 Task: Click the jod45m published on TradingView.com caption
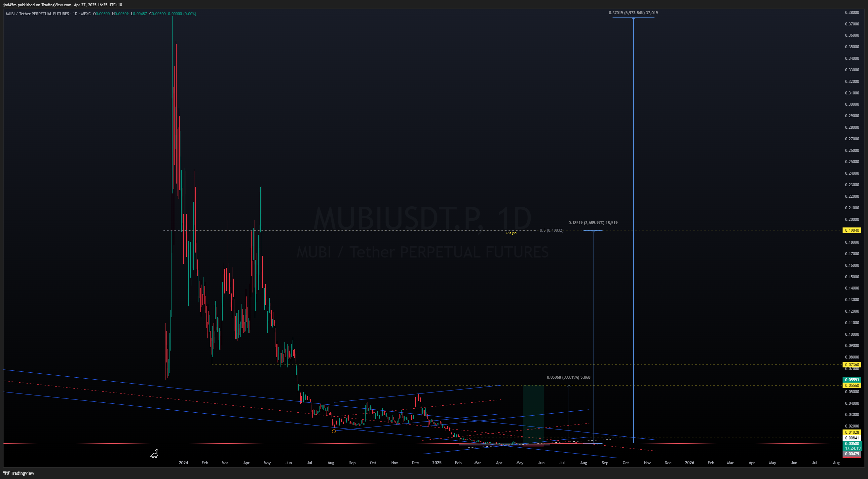point(63,5)
